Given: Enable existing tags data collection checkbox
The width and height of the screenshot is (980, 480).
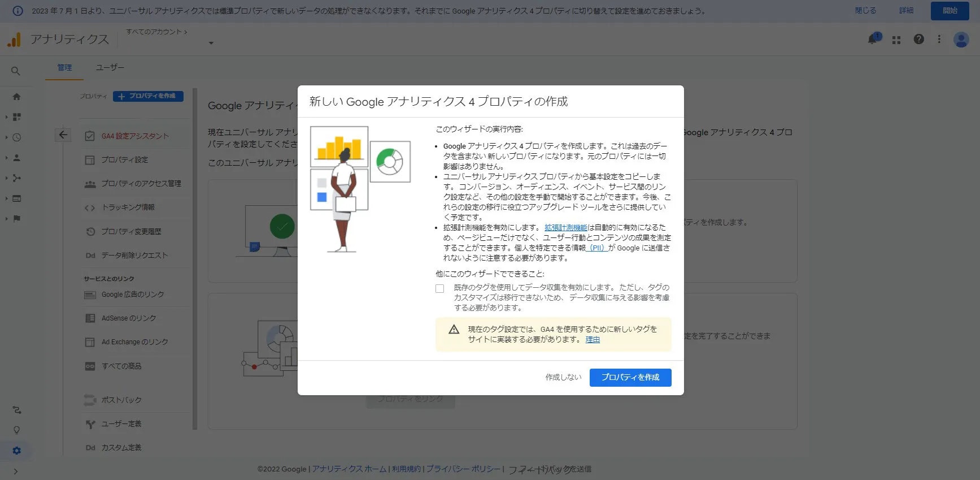Looking at the screenshot, I should [440, 289].
